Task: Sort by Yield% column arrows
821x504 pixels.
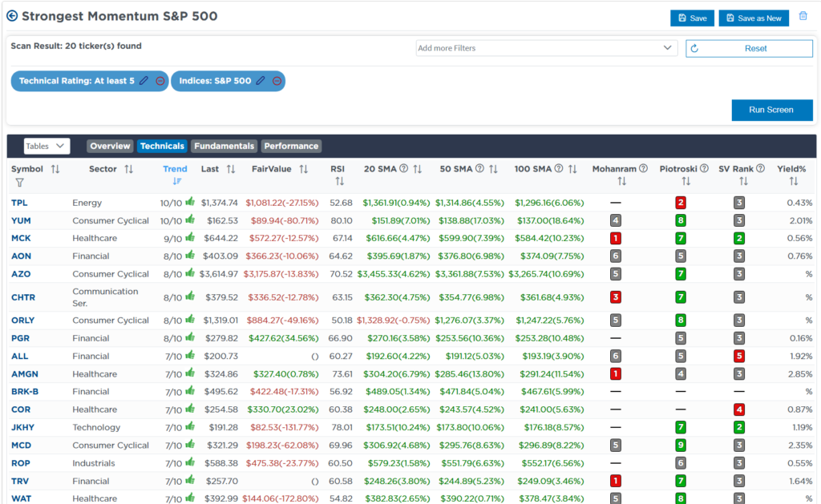Action: click(794, 181)
